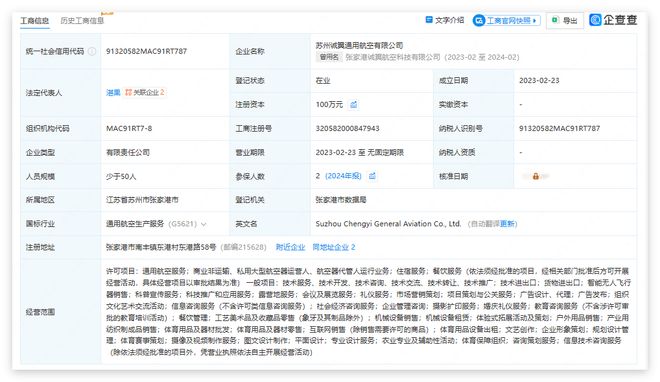
Task: Click the 导出 export button
Action: pos(565,20)
